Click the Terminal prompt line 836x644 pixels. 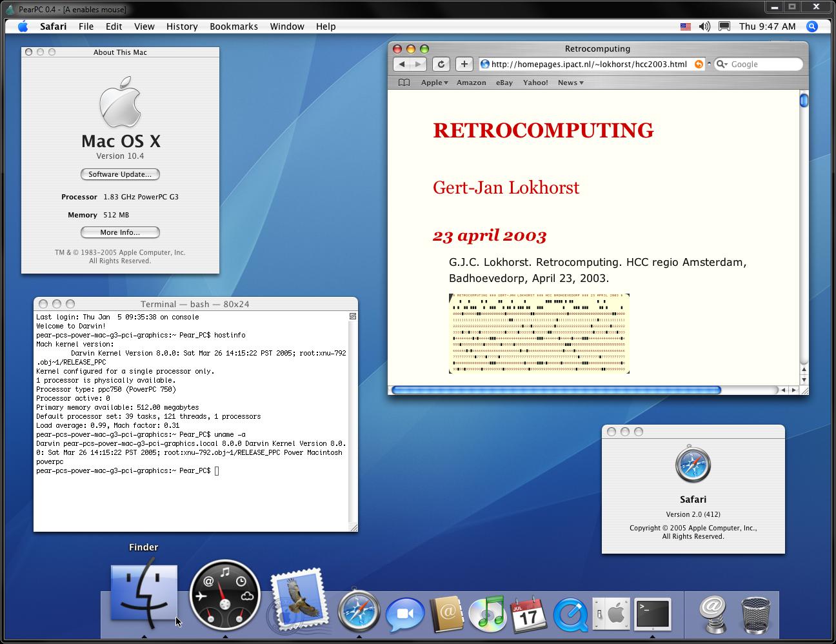128,471
